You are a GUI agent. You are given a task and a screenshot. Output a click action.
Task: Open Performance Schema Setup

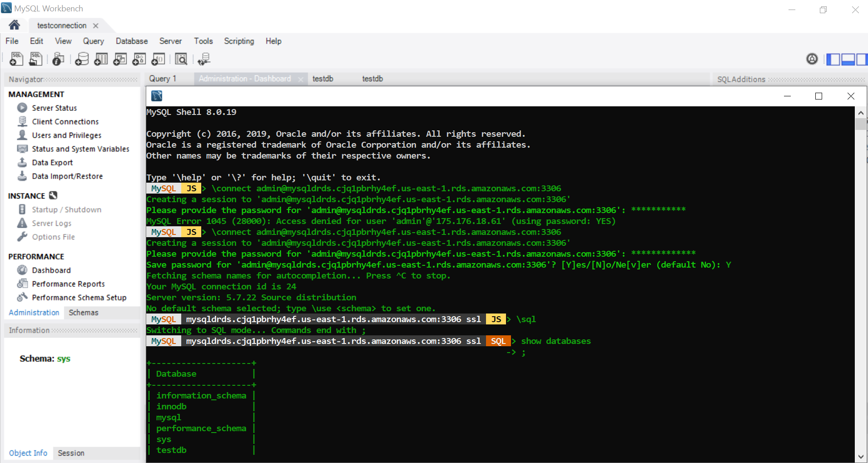click(79, 298)
